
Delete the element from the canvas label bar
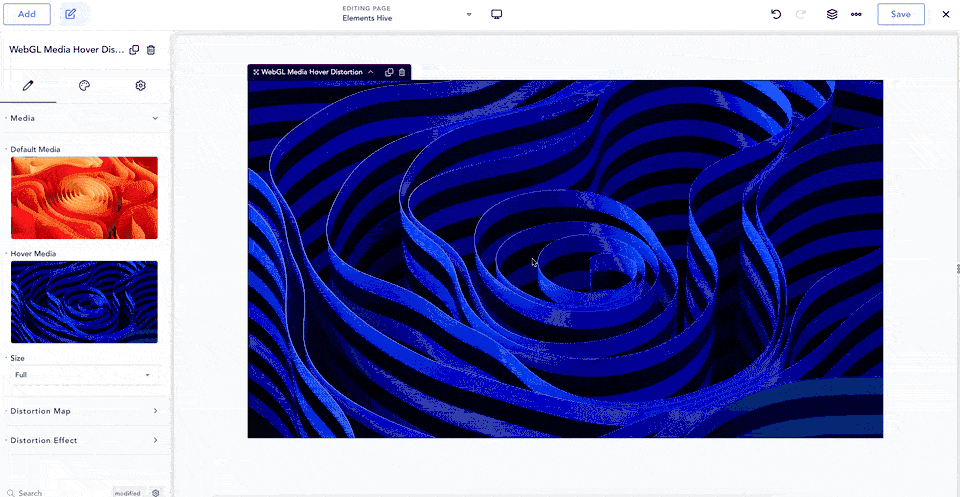pos(402,72)
